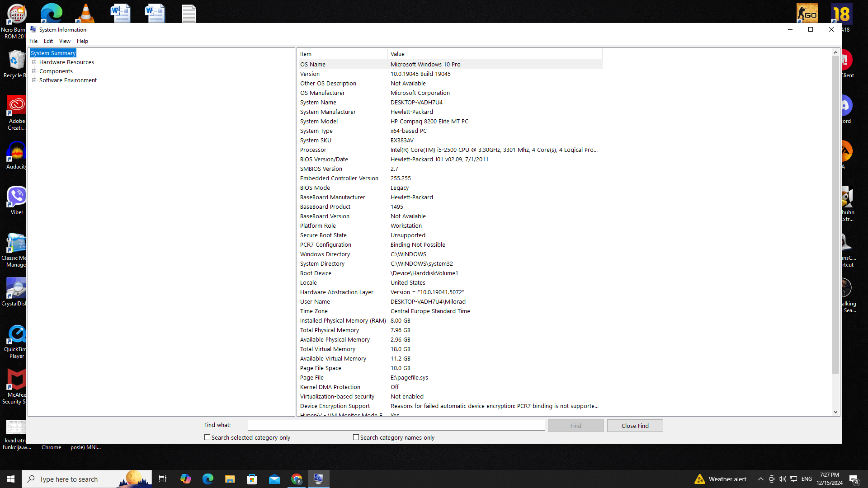Open the notification center icon
The width and height of the screenshot is (868, 488).
854,479
